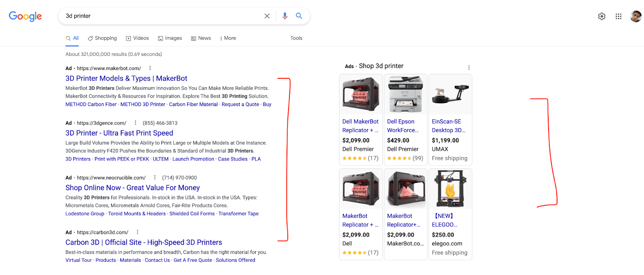Screen dimensions: 644x275
Task: Click the $250.00 price on ELEGOO card
Action: 443,235
